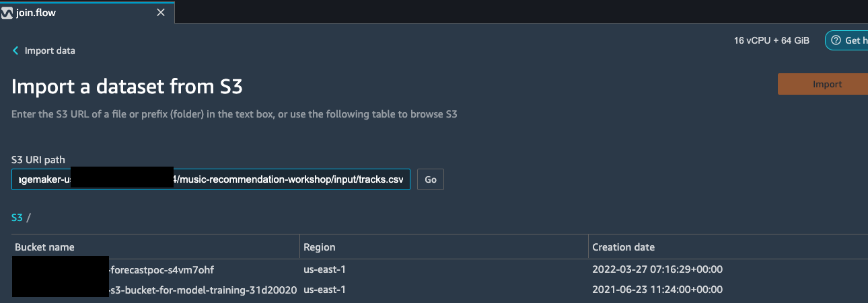Click the question mark Get help icon
The image size is (868, 303).
coord(836,40)
